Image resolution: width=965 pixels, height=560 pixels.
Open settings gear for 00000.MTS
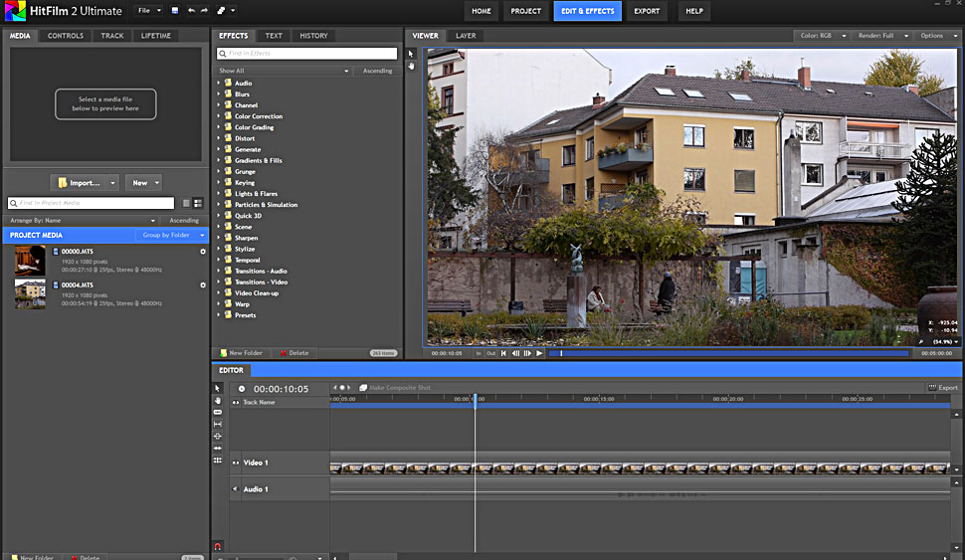point(203,252)
